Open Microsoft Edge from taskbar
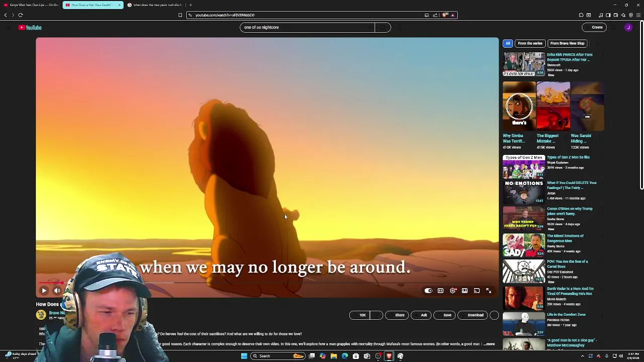Image resolution: width=644 pixels, height=362 pixels. (x=345, y=356)
